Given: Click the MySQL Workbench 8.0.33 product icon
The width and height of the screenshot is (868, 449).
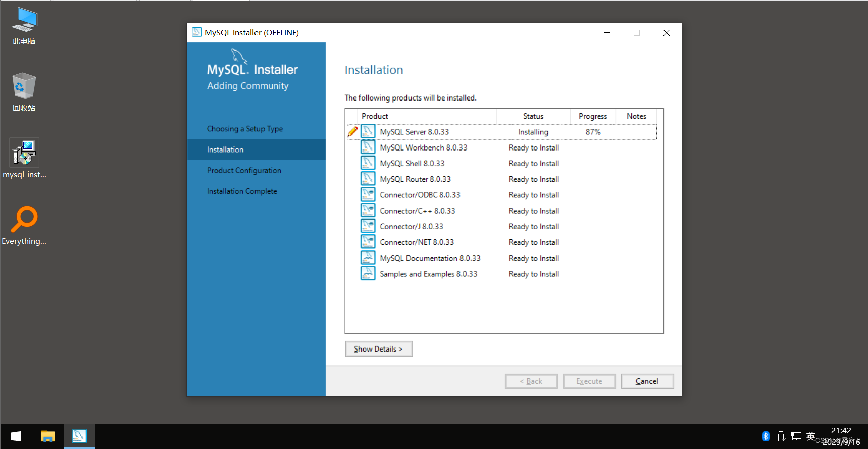Looking at the screenshot, I should pos(368,147).
